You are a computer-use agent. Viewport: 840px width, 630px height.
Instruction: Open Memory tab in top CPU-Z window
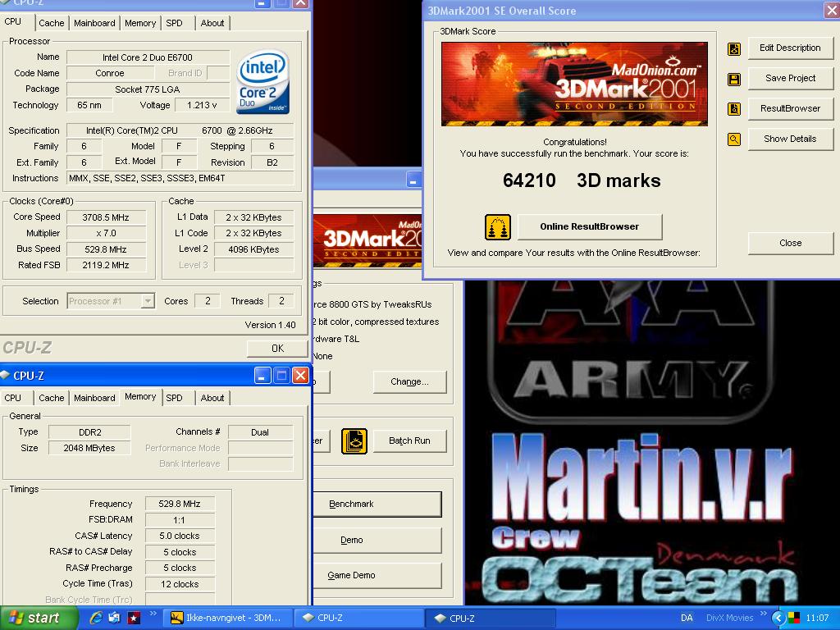pos(139,23)
